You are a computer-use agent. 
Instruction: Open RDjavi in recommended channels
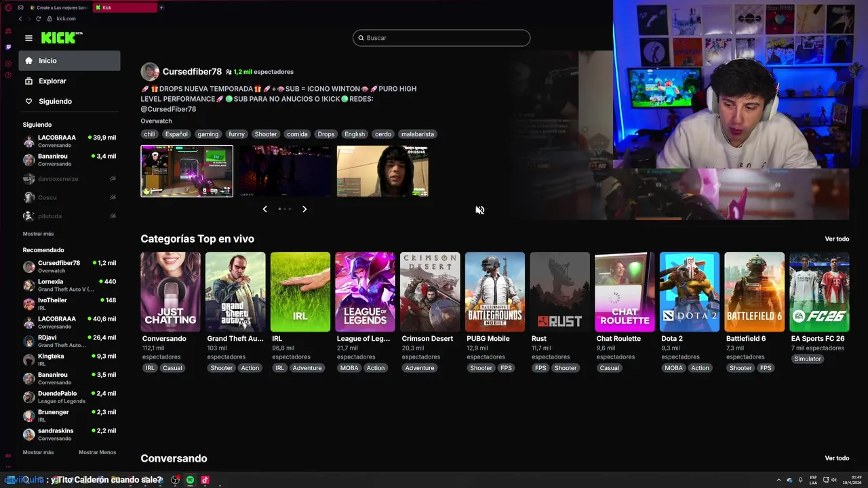(70, 341)
